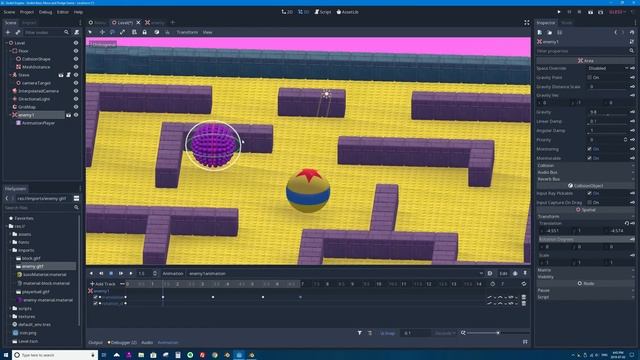Screen dimensions: 640x360
Task: Activate the Rotate mode tool
Action: point(112,32)
